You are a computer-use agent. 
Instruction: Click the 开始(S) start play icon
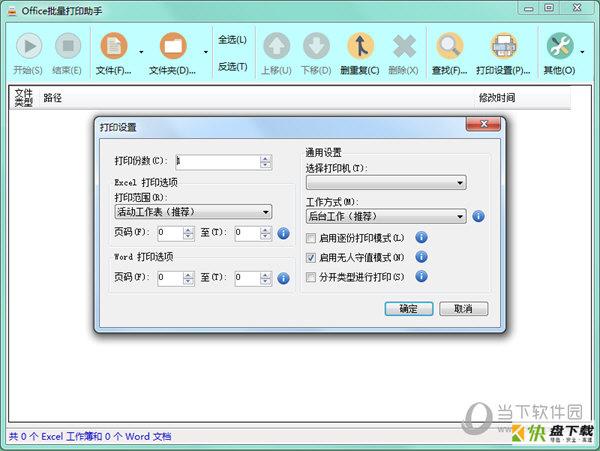tap(29, 46)
